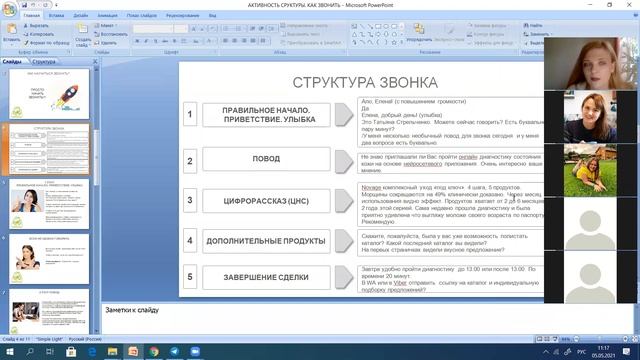Switch to the Показ слайдов ribbon tab
This screenshot has width=640, height=360.
tap(142, 16)
